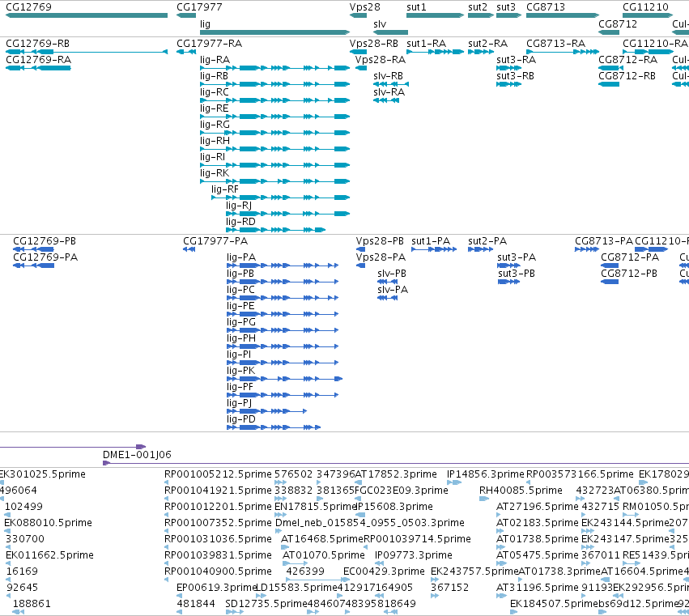Select protein lig-PD label
Screen dimensions: 689x616
(x=240, y=419)
